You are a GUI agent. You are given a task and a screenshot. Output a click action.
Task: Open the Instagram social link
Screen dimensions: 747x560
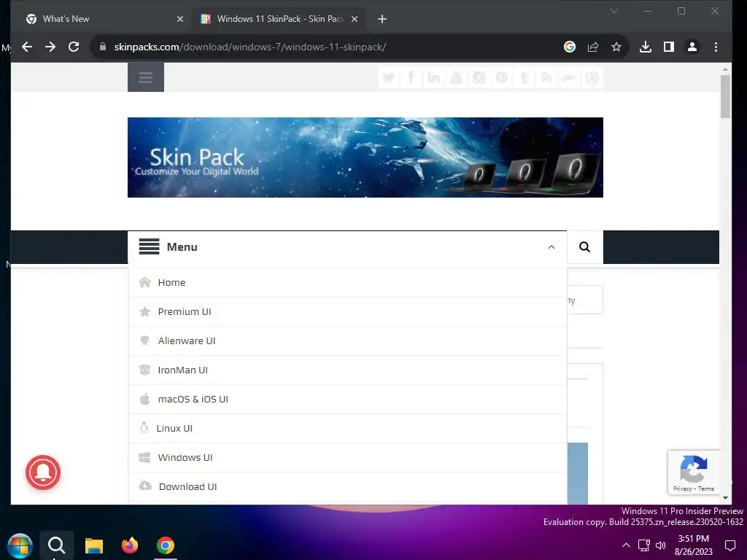tap(479, 77)
